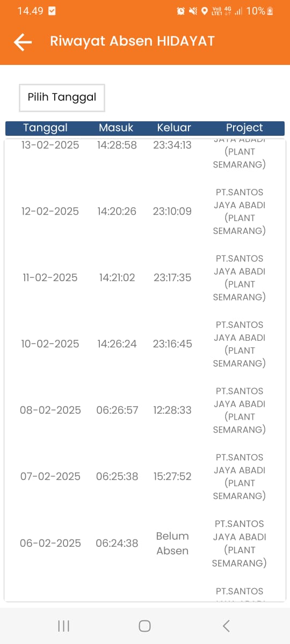This screenshot has height=644, width=290.
Task: Tap the muted sound status icon
Action: (x=193, y=11)
